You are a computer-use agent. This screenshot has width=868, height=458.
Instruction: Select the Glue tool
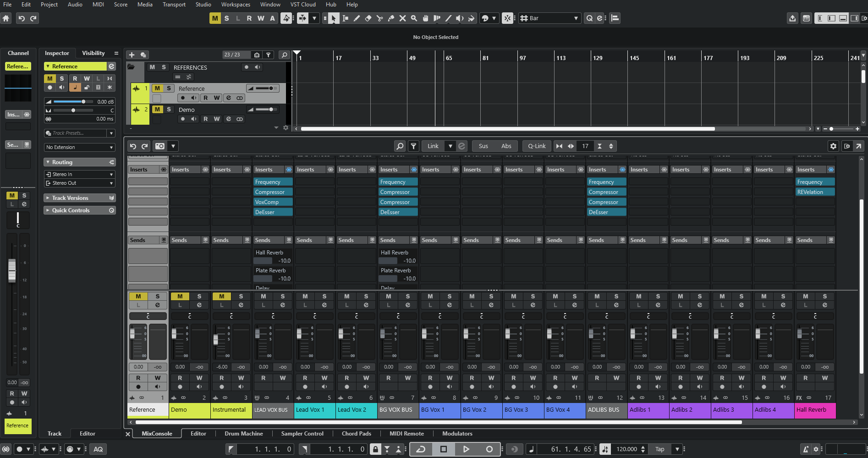(391, 18)
